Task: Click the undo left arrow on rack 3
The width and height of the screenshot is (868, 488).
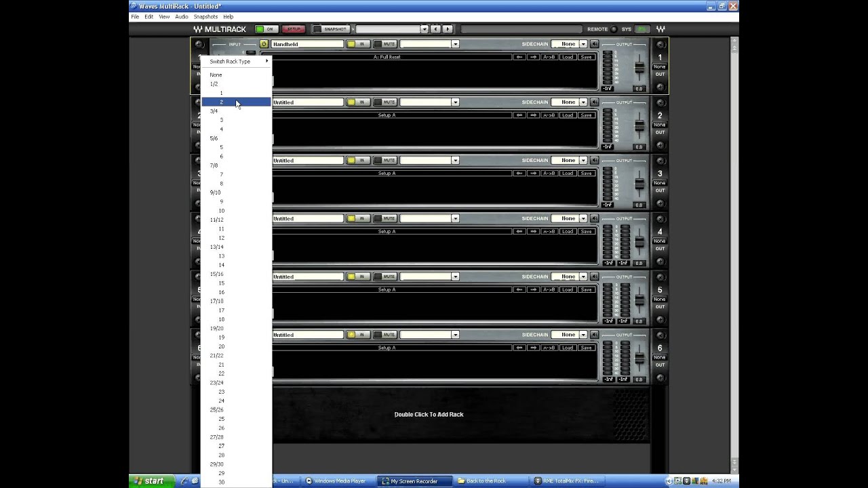Action: point(520,174)
